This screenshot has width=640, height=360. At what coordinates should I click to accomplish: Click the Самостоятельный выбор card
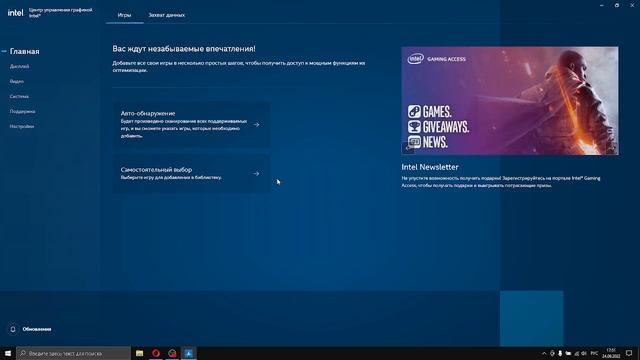point(191,173)
